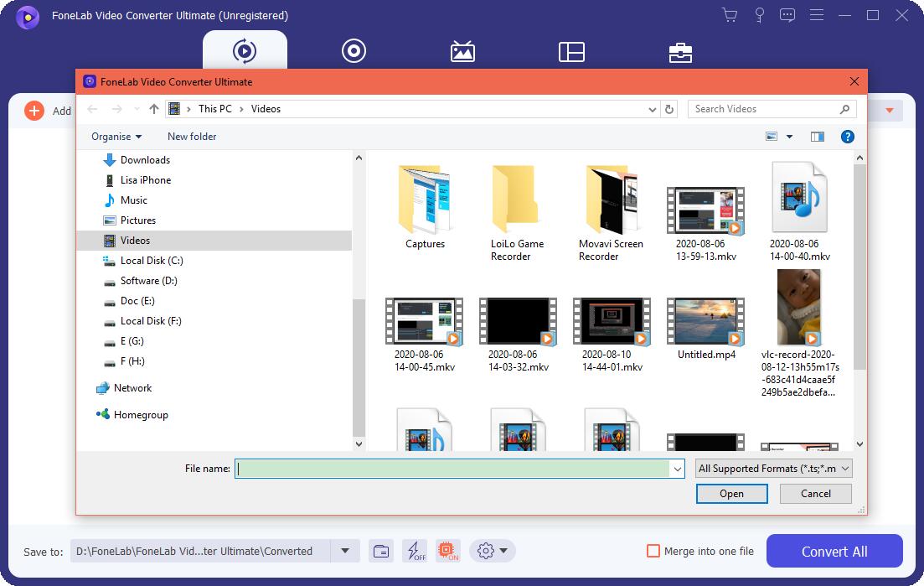Select 2020-08-06 14-03-32.mkv video

pyautogui.click(x=518, y=334)
